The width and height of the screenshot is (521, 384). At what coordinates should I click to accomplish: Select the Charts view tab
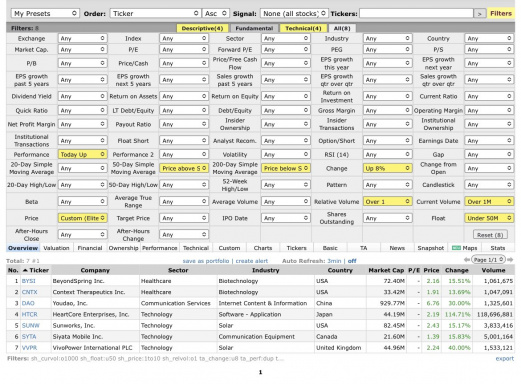point(263,248)
